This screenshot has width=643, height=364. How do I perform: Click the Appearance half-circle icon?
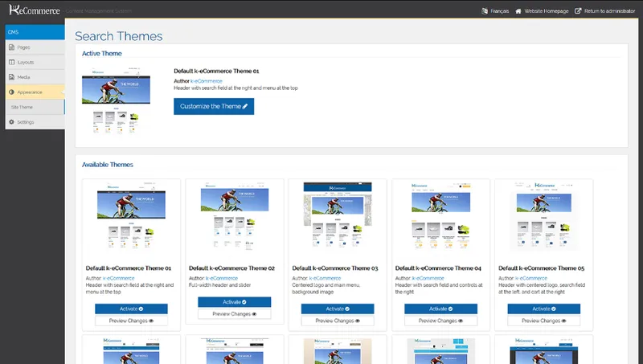11,92
